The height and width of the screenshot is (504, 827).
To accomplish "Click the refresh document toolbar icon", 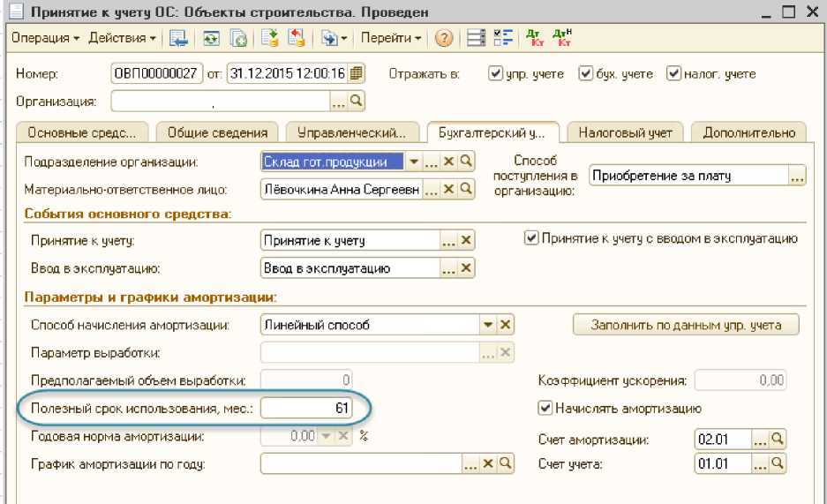I will (211, 38).
